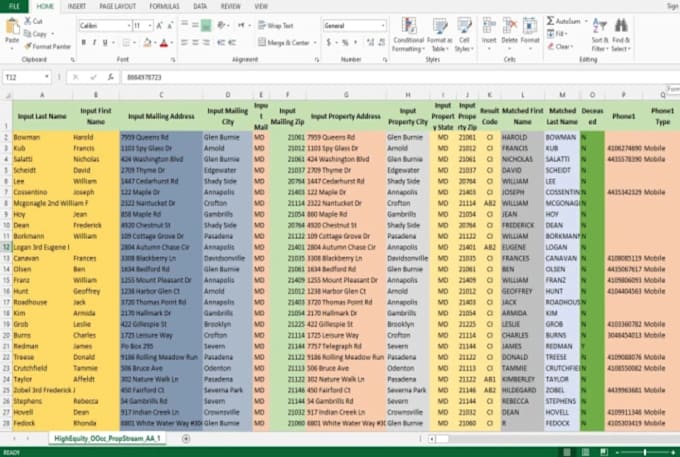Toggle Bold formatting
Screen dimensions: 680x457
83,42
